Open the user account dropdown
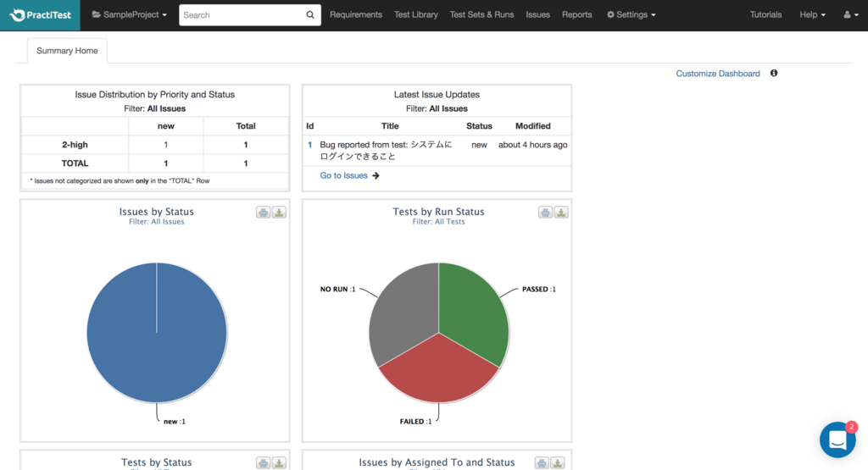The image size is (868, 470). (x=851, y=15)
